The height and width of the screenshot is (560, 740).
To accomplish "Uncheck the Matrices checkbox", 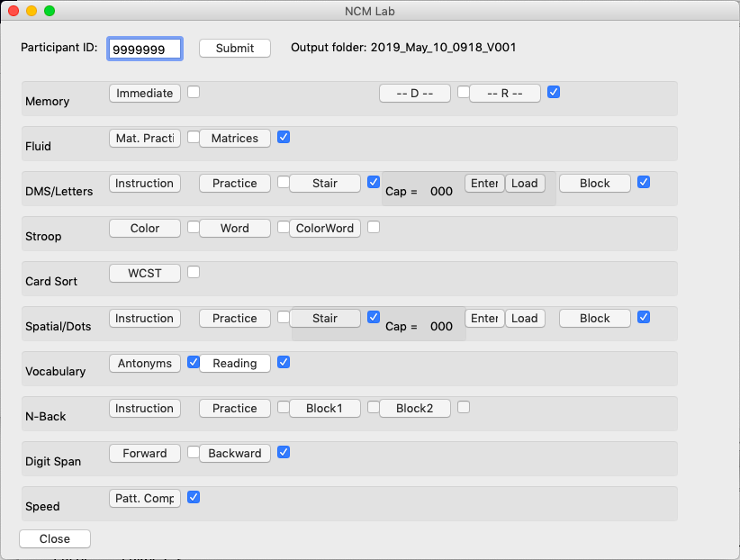I will (x=284, y=137).
